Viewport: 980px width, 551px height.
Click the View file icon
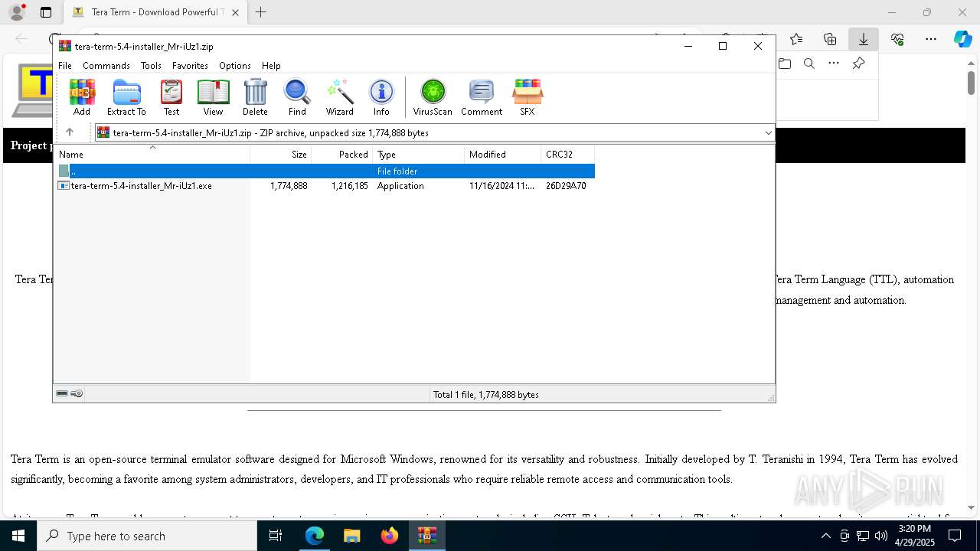click(213, 97)
